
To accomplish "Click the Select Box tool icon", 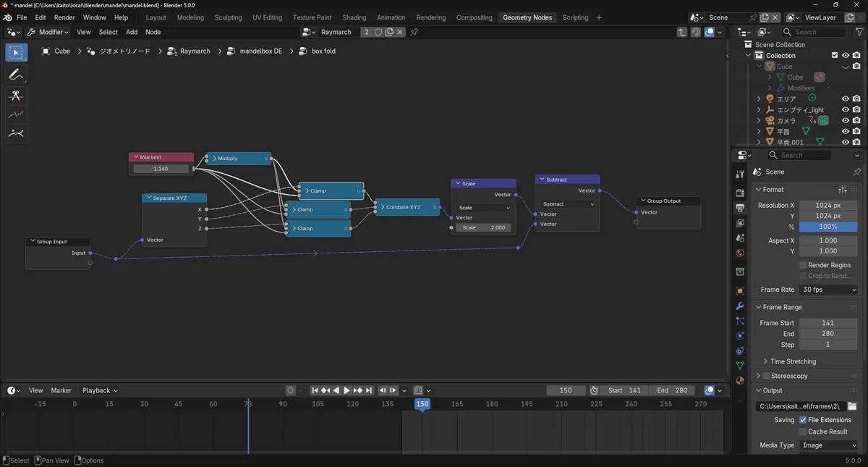I will [x=16, y=52].
